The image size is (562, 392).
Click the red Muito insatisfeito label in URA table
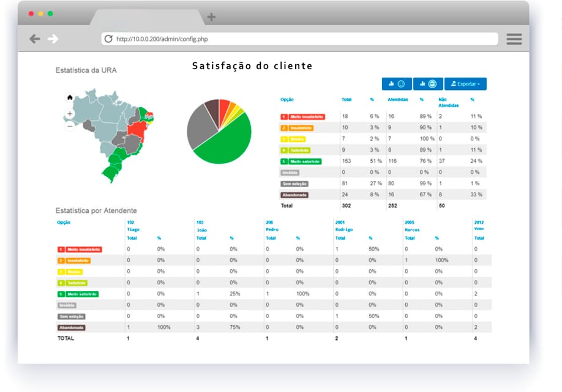(303, 117)
